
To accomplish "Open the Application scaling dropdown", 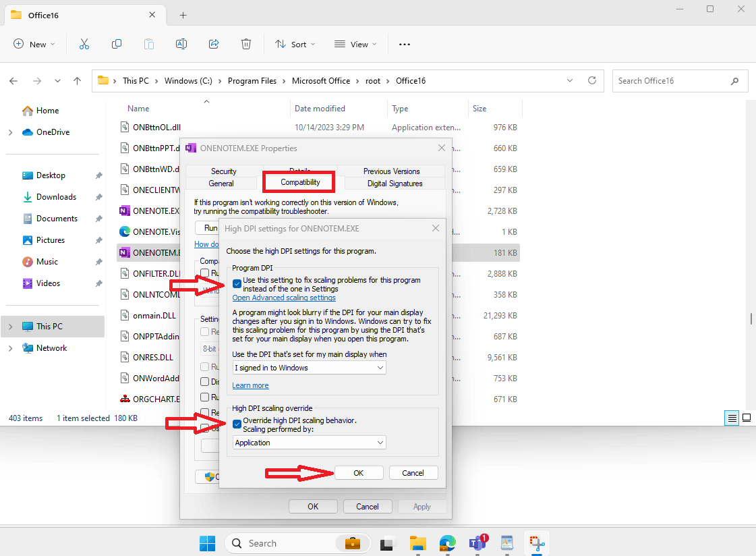I will (x=309, y=442).
